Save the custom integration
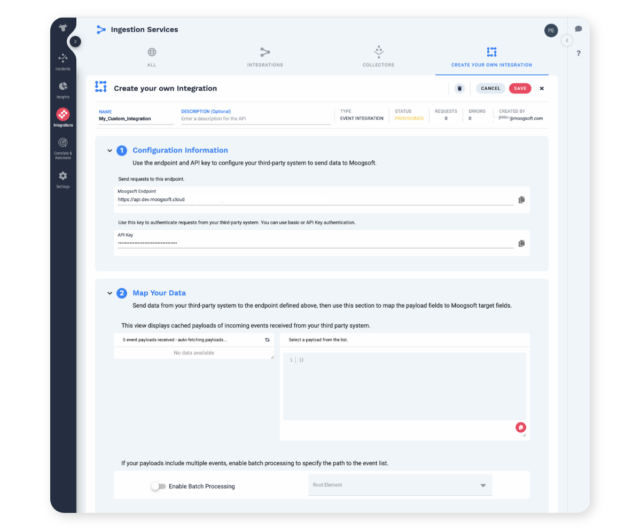 (520, 88)
